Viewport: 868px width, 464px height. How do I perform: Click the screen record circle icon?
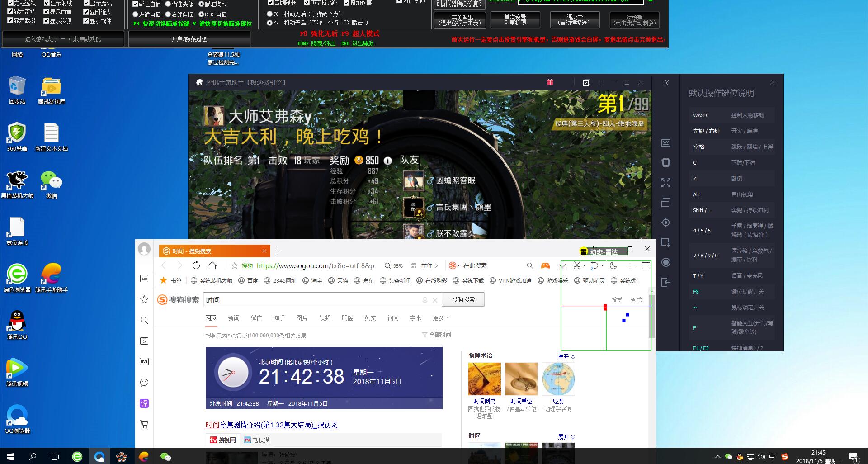(x=665, y=262)
